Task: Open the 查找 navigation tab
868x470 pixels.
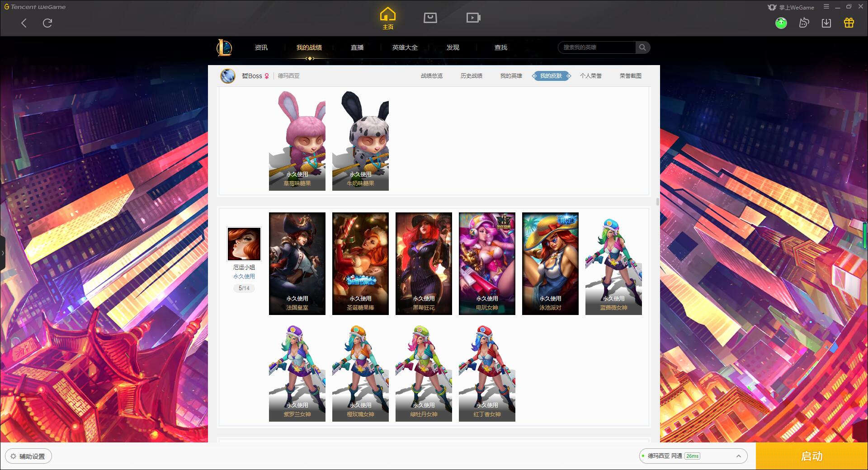Action: coord(501,47)
